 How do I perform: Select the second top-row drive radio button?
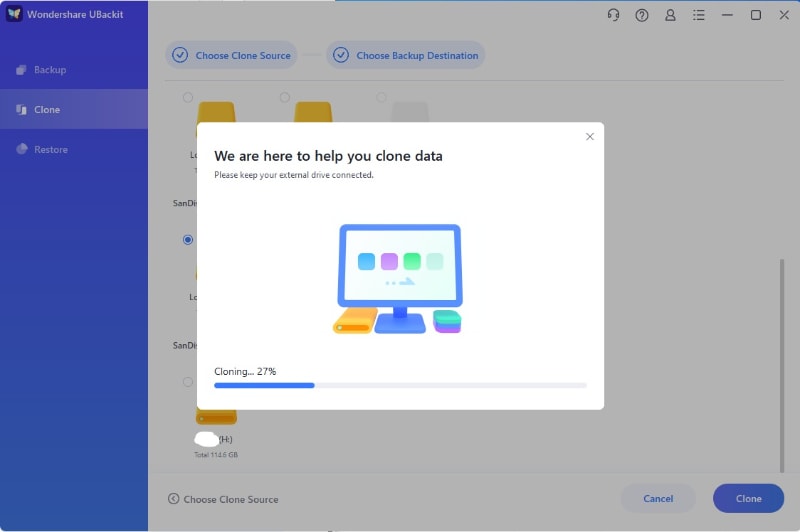pyautogui.click(x=285, y=97)
